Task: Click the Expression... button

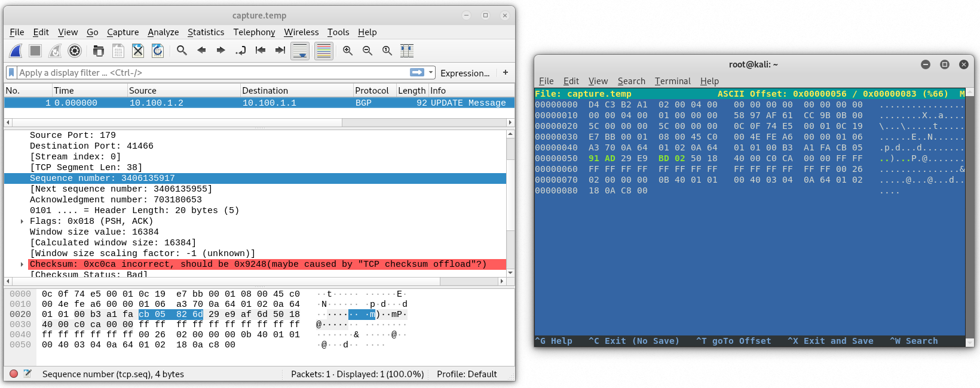Action: pos(465,73)
